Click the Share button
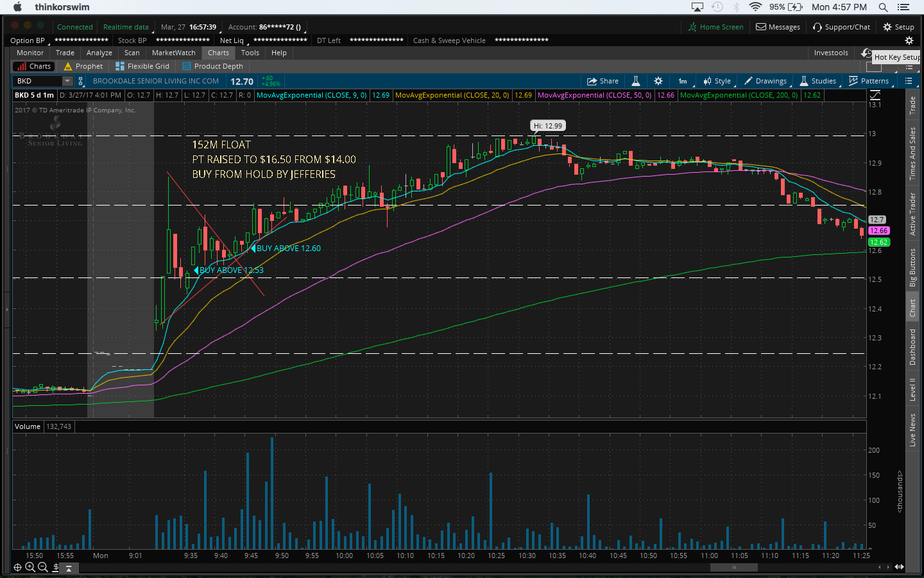Screen dimensions: 924x578 [x=603, y=81]
